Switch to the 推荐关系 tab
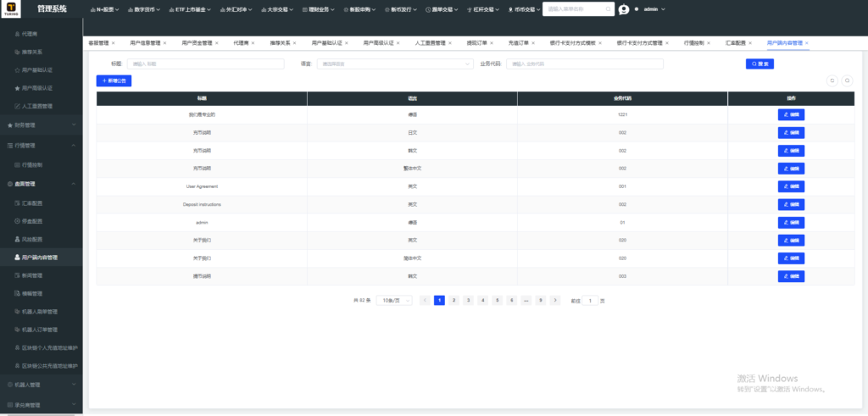Screen dimensions: 868x416 click(280, 42)
